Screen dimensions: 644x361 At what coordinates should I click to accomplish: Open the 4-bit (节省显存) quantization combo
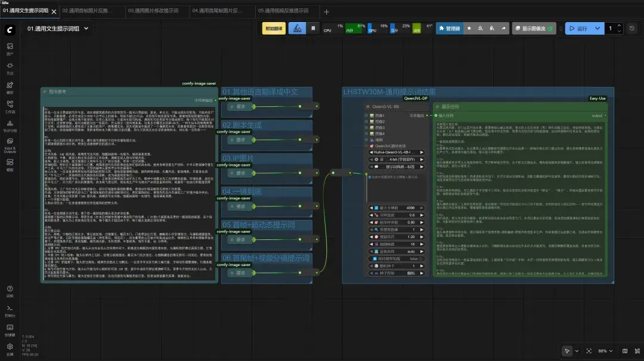tap(396, 159)
